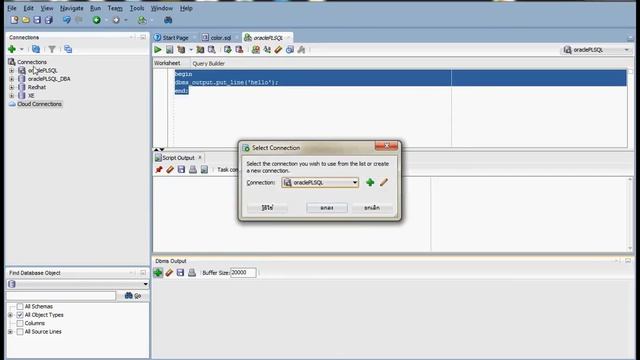Viewport: 640px width, 360px height.
Task: Click the eraser icon in Script Output toolbar
Action: 170,169
